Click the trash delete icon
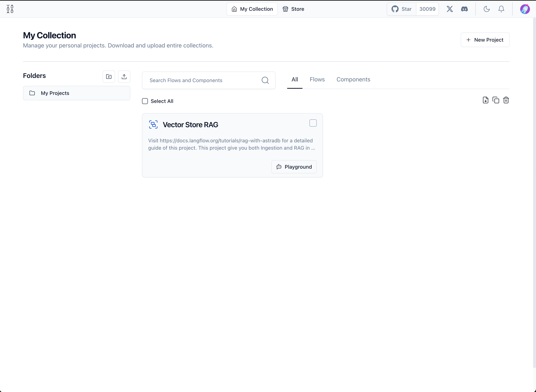The image size is (536, 392). (506, 100)
